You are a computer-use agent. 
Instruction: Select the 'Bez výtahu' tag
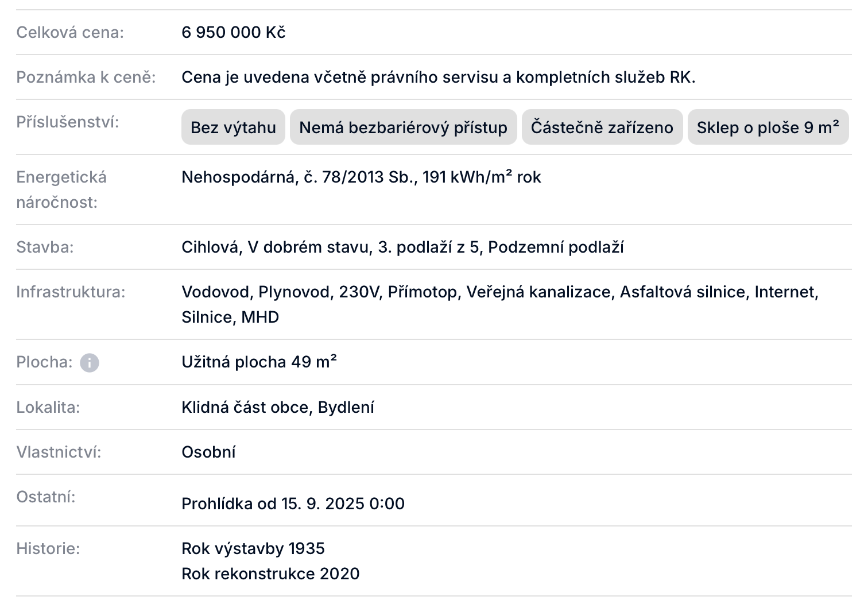coord(233,127)
